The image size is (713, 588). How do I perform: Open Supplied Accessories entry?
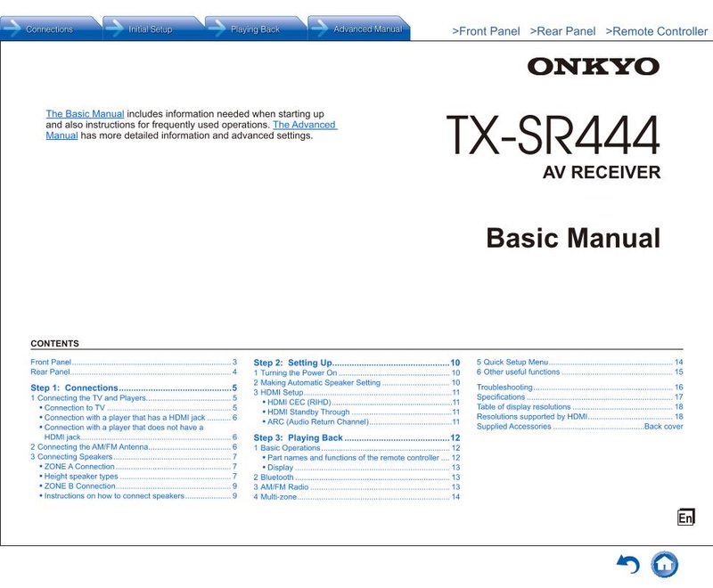point(580,426)
